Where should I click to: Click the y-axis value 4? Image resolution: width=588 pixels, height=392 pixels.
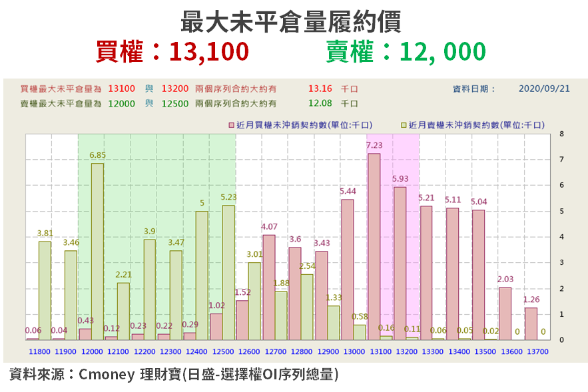pos(561,237)
